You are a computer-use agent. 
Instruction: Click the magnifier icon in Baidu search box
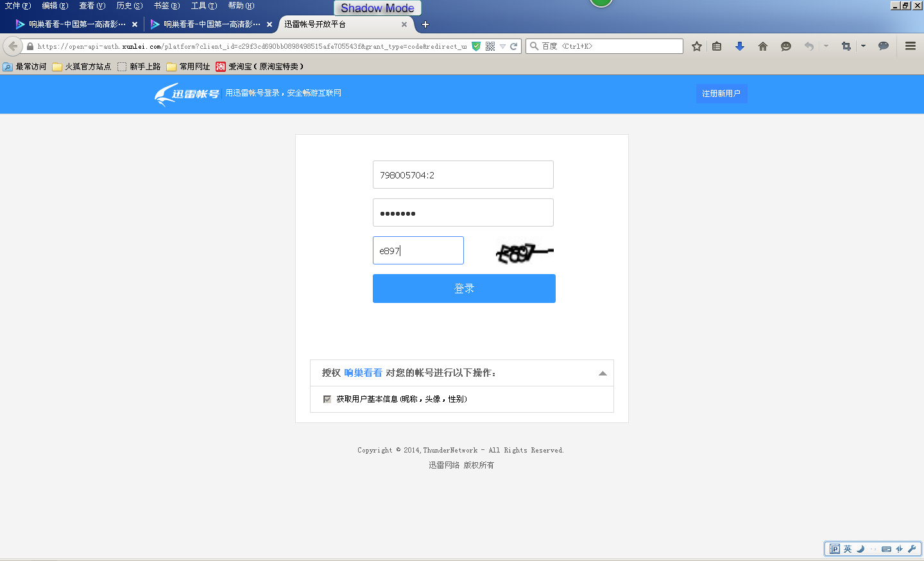pyautogui.click(x=534, y=46)
